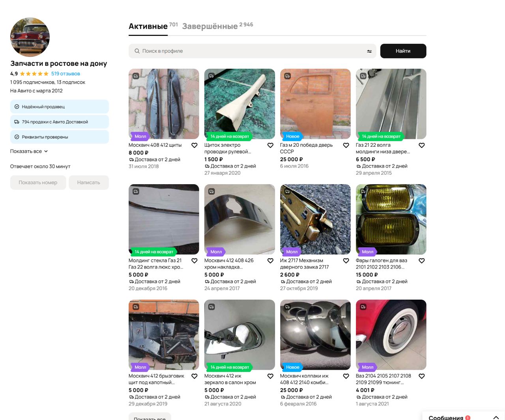Click heart icon on Ваз 2104 тюнинг listing
Viewport: 505px width, 420px height.
click(422, 376)
